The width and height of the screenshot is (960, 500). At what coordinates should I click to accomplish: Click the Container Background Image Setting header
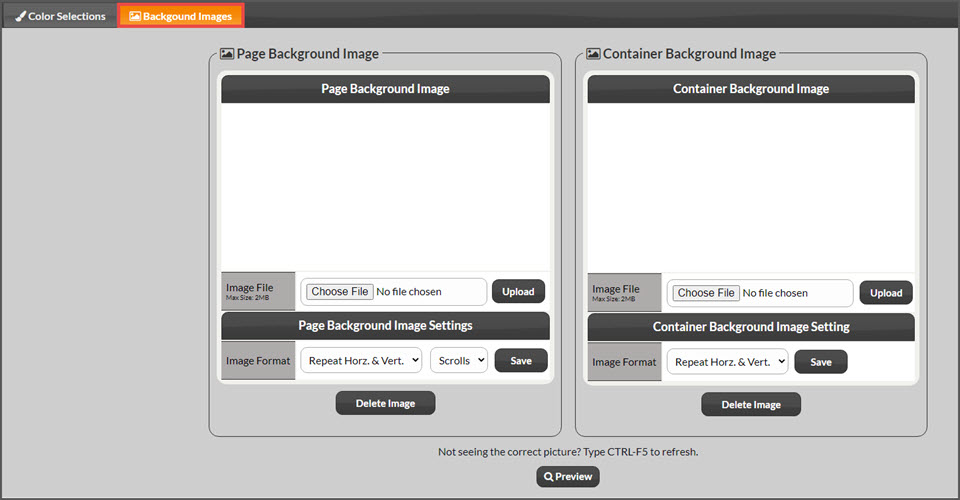(x=751, y=327)
